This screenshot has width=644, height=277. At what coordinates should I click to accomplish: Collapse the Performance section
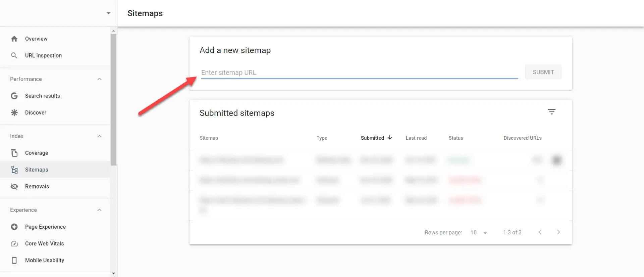pos(99,79)
